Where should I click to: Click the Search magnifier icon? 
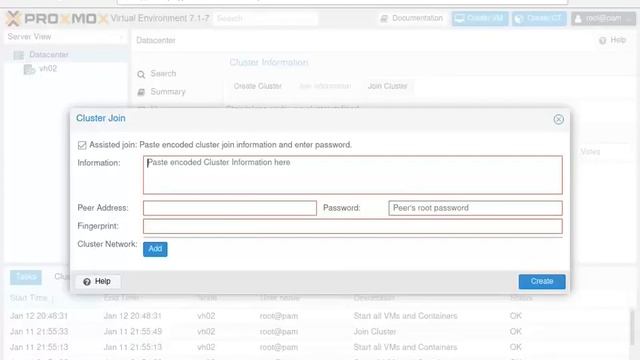141,74
